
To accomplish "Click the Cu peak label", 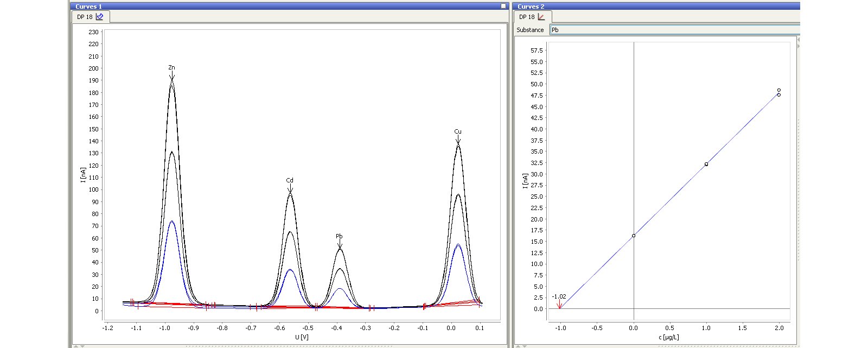I will (458, 131).
